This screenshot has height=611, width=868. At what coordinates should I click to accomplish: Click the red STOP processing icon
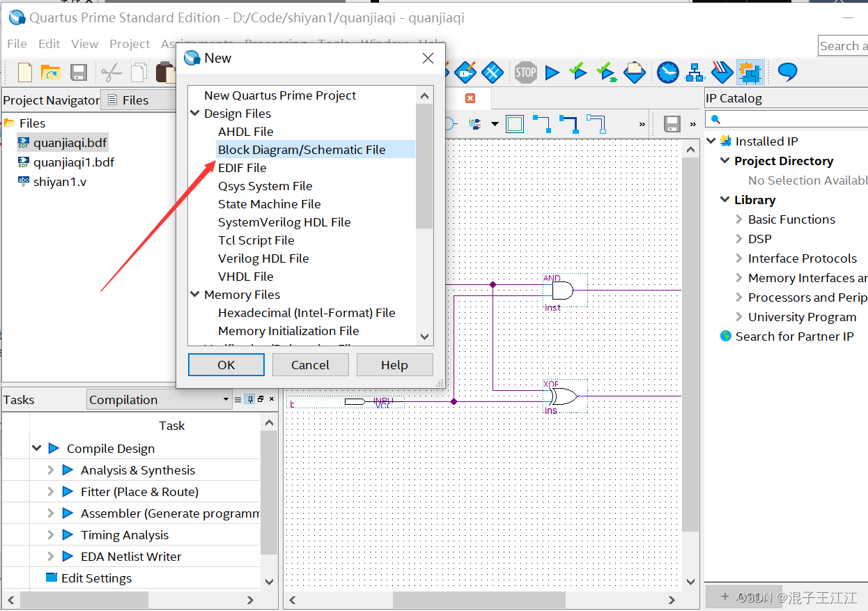[526, 72]
